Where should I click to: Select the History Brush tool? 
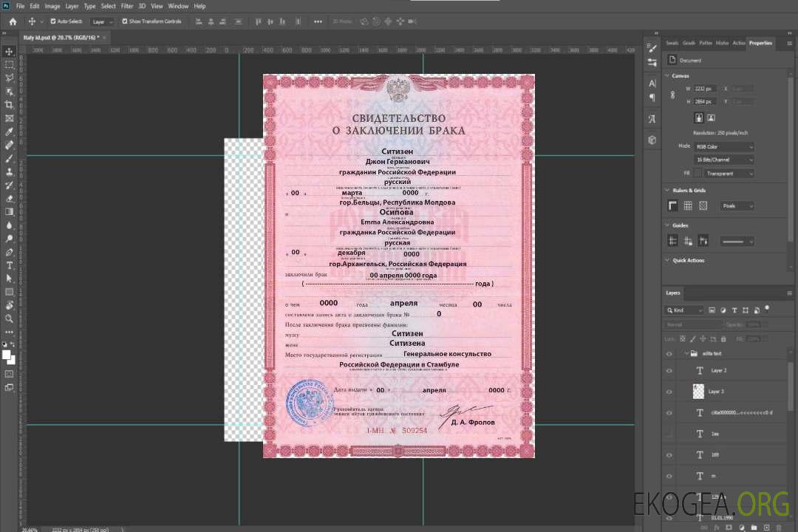(9, 185)
